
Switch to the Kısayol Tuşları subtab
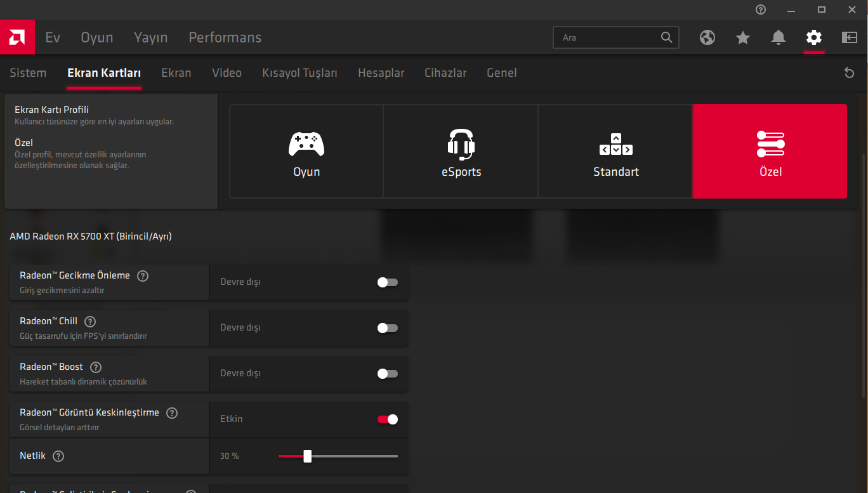point(300,73)
